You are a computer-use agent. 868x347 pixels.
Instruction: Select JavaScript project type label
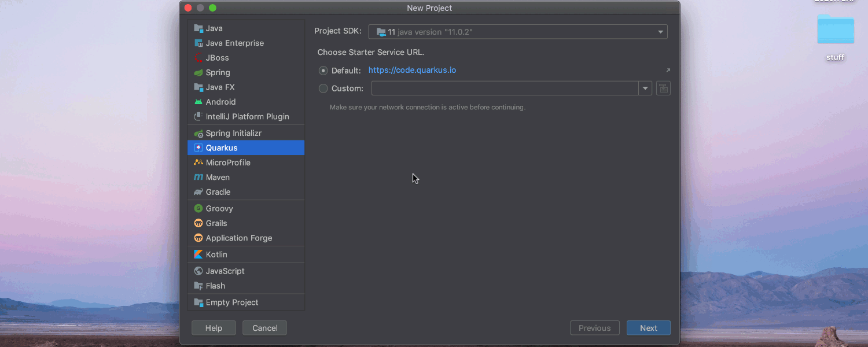(225, 271)
